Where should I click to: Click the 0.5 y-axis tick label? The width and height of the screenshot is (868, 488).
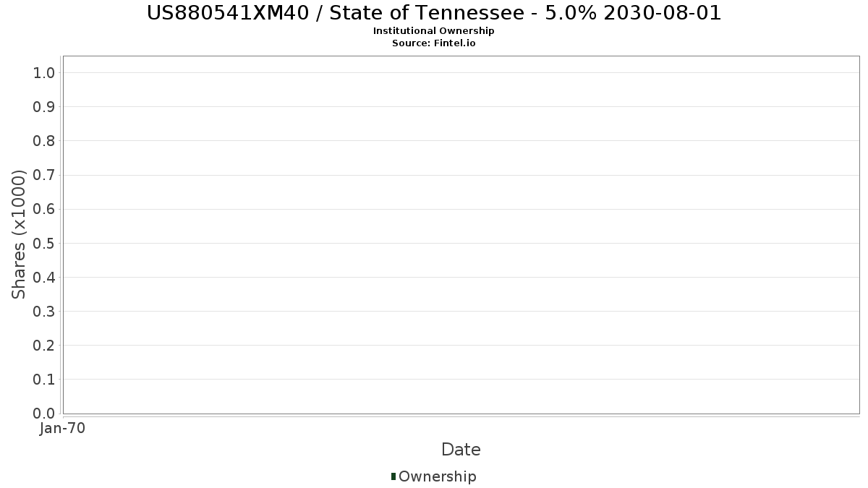(x=44, y=243)
